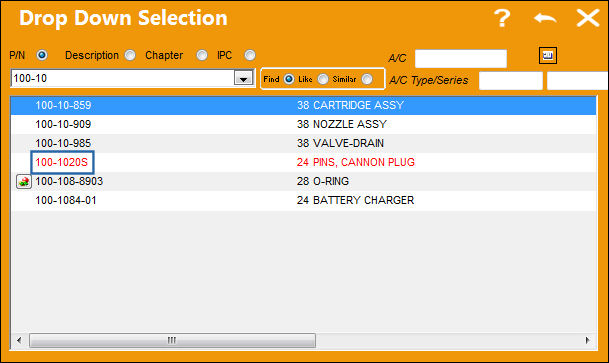Select part number 100-10-909
The height and width of the screenshot is (363, 609).
pos(63,124)
